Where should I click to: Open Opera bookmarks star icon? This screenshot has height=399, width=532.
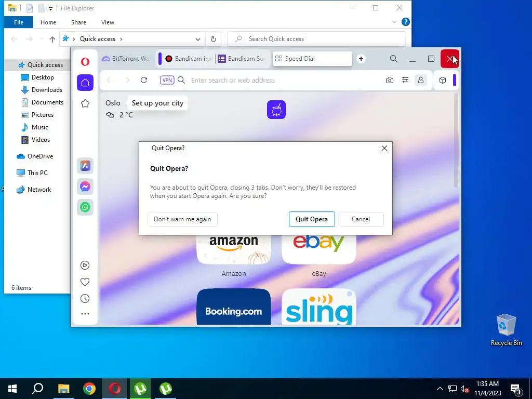(85, 103)
